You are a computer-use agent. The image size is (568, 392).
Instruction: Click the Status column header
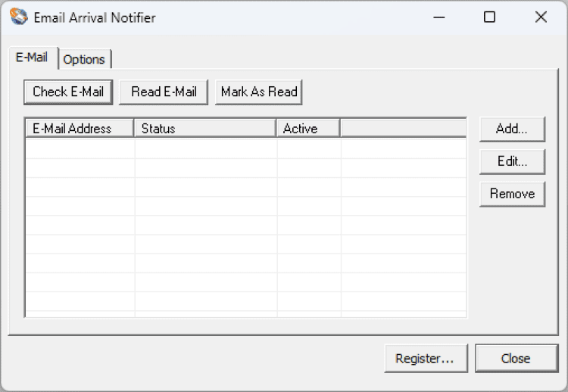205,129
